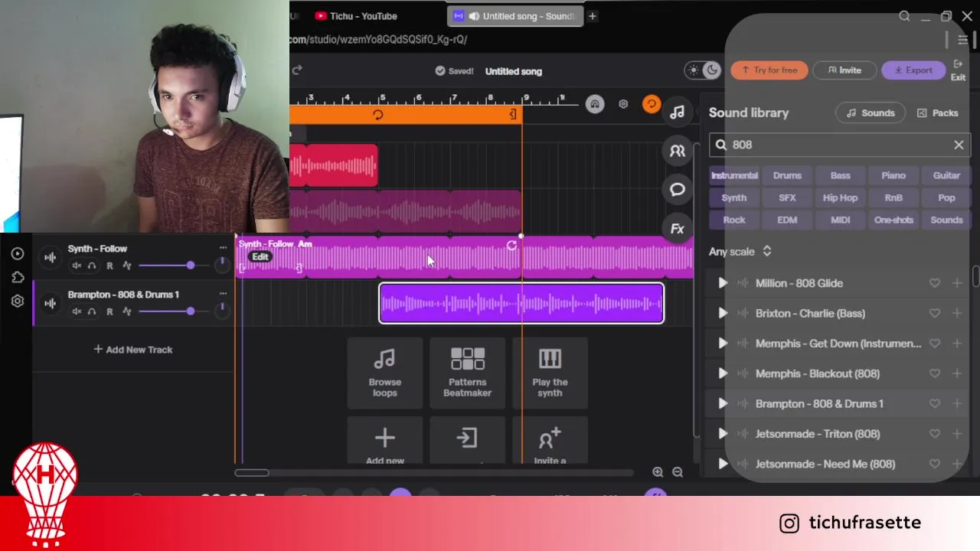Click the Brampton track waveform icon
The width and height of the screenshot is (980, 551).
(50, 303)
